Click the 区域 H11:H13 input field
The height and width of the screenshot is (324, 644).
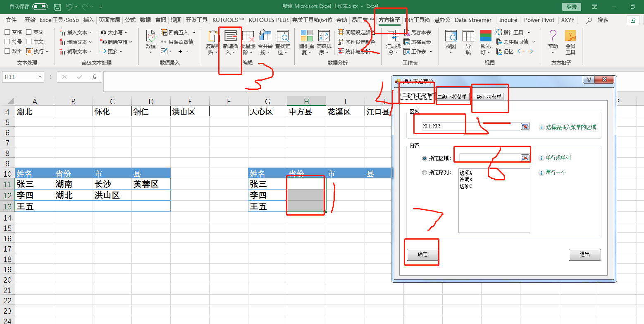(471, 126)
